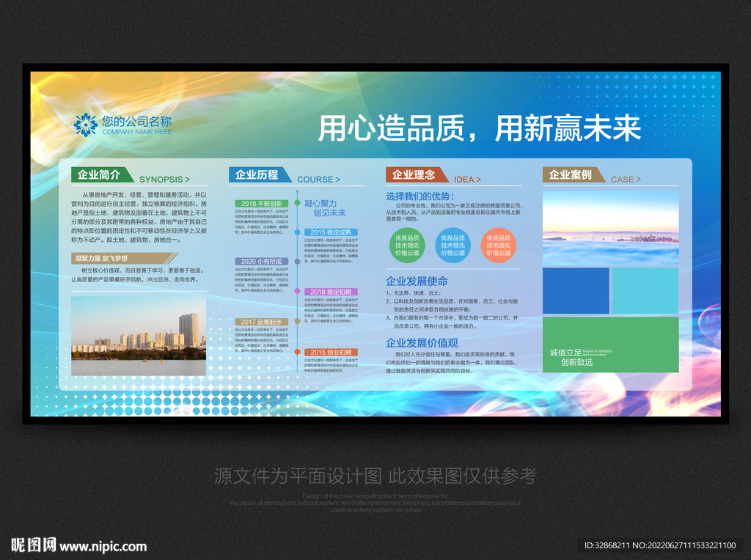Select the 2018 不断创新 timeline label

point(262,204)
